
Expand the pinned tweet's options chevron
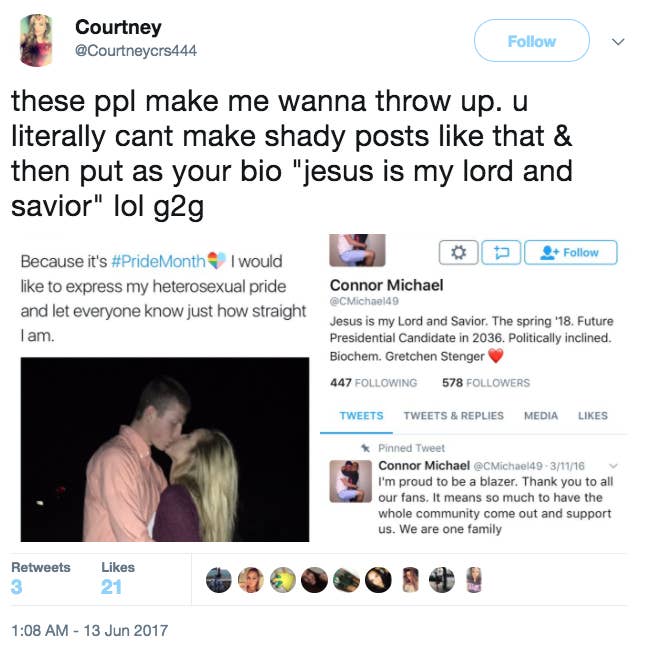pos(614,466)
